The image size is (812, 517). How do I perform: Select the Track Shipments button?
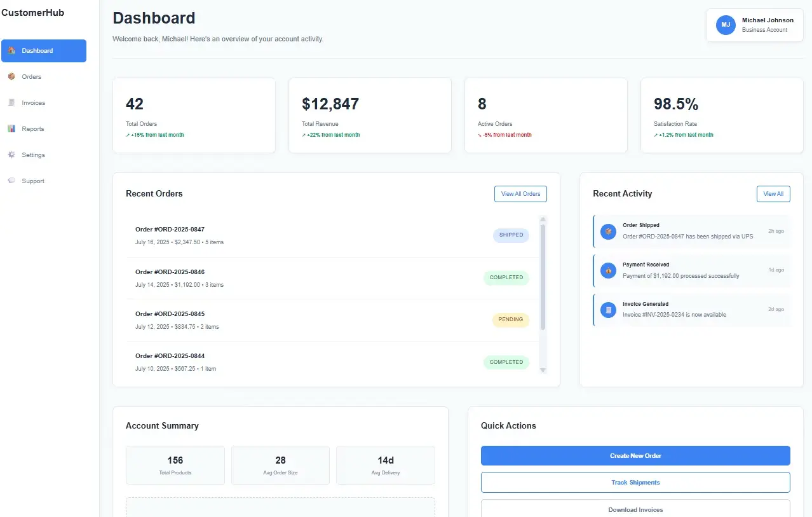(x=635, y=483)
